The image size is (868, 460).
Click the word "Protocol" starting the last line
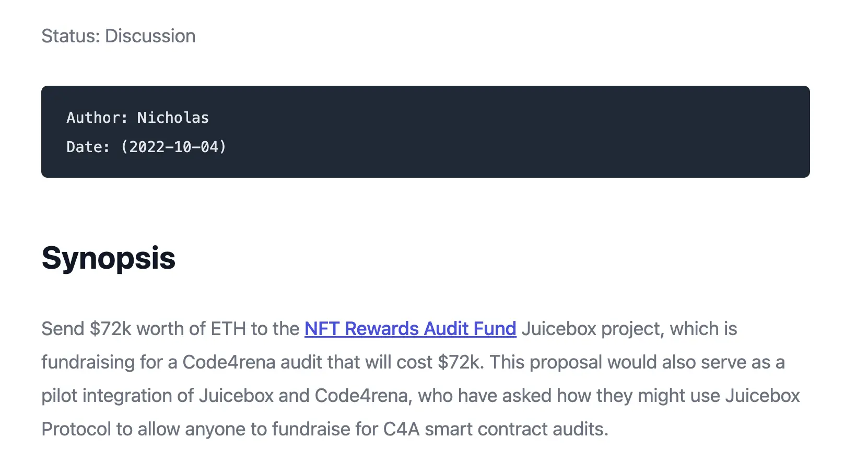coord(76,429)
